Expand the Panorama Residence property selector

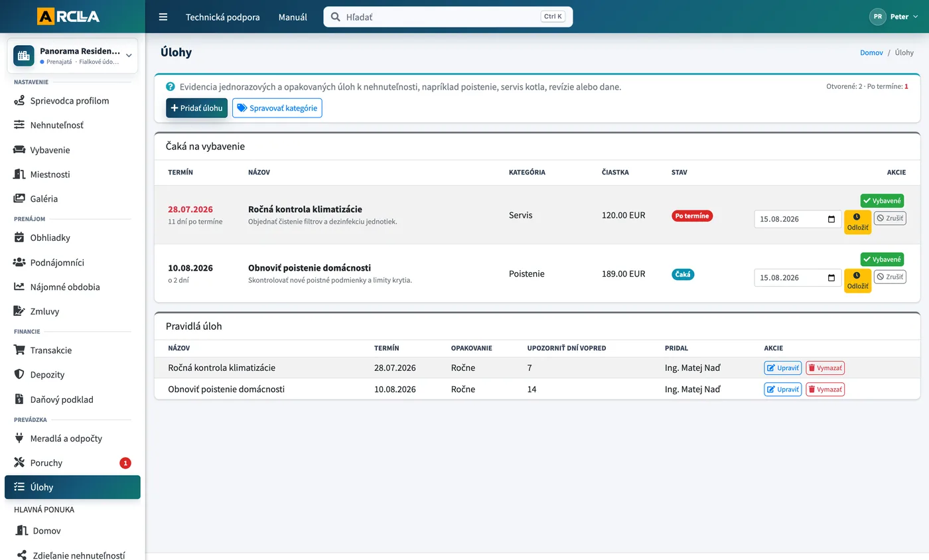pos(72,56)
